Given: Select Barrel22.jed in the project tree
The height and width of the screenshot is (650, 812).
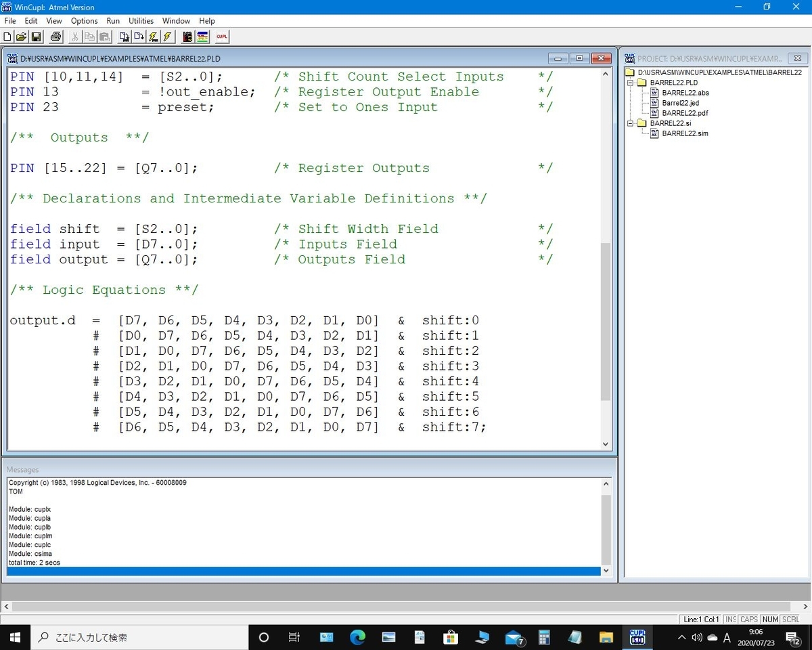Looking at the screenshot, I should [x=681, y=103].
